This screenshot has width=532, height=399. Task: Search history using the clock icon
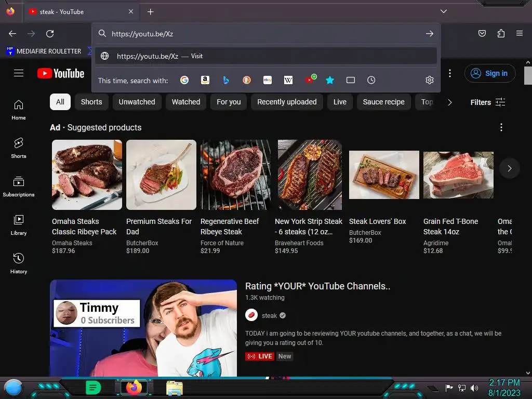[371, 80]
